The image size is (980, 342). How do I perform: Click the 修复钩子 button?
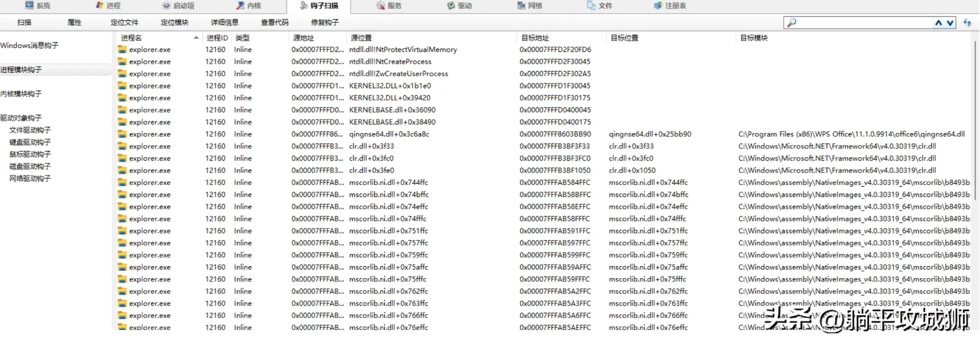point(325,22)
